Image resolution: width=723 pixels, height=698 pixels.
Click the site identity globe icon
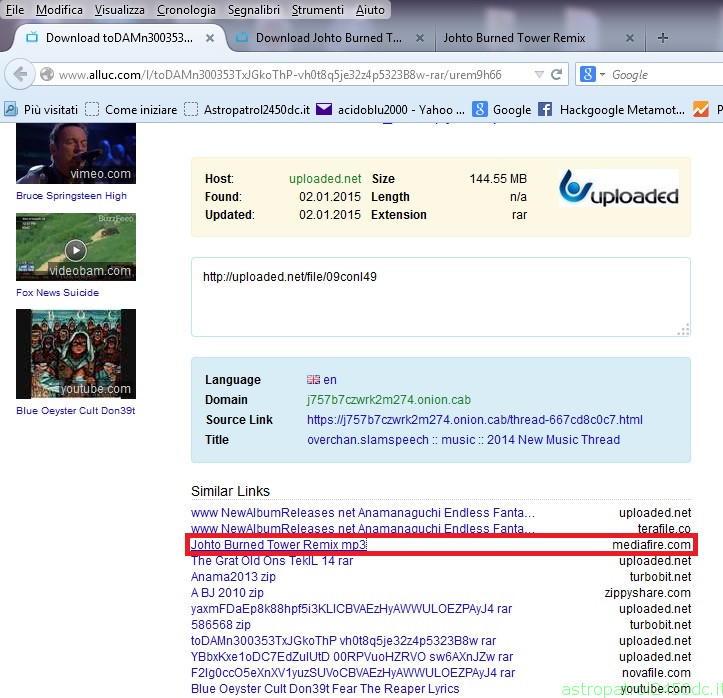click(x=47, y=74)
